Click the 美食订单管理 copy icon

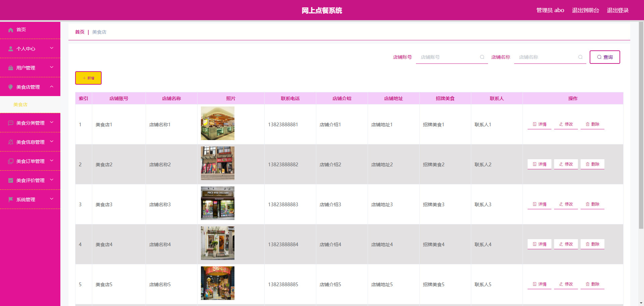11,161
